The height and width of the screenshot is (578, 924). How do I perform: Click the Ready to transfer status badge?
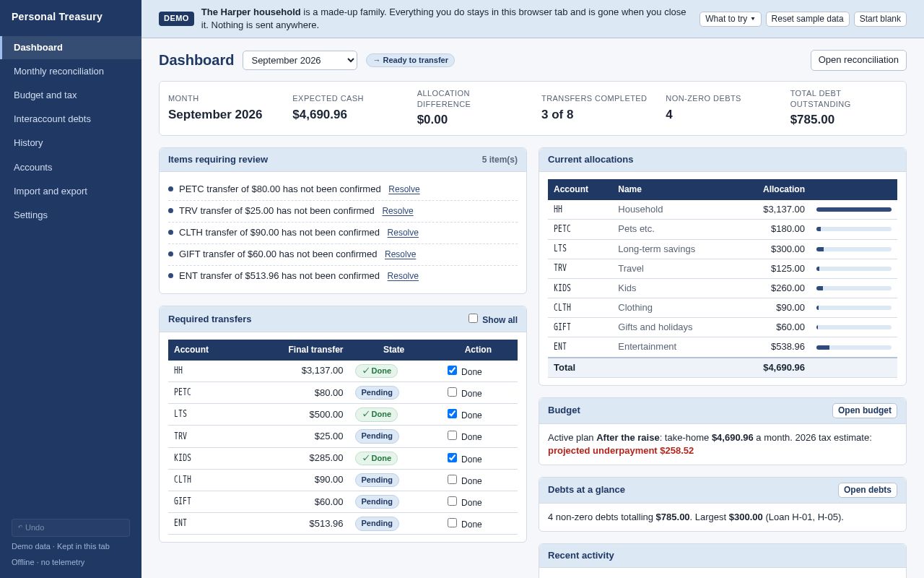tap(410, 61)
